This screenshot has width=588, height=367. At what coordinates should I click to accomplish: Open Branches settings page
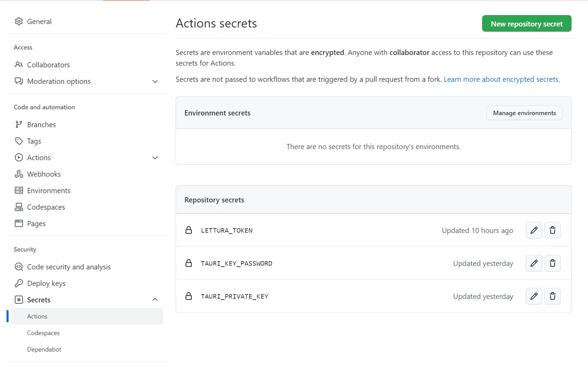pos(41,125)
